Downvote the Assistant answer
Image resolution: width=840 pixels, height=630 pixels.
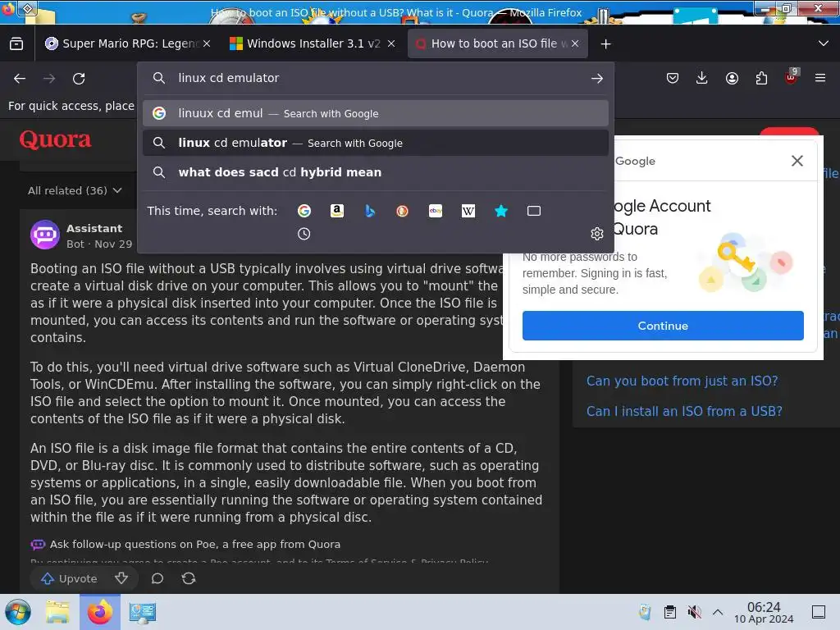121,578
